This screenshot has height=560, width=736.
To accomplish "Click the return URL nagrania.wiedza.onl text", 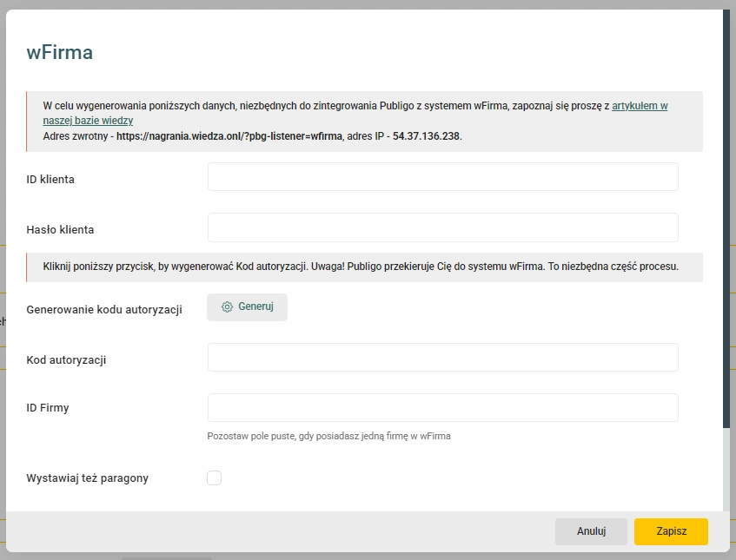I will (x=229, y=136).
